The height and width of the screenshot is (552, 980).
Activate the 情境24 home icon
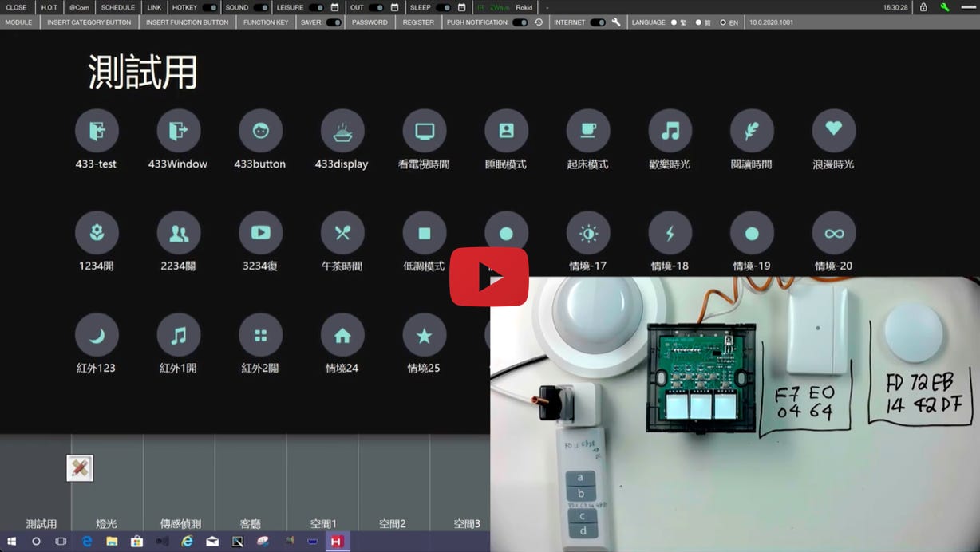pos(342,335)
